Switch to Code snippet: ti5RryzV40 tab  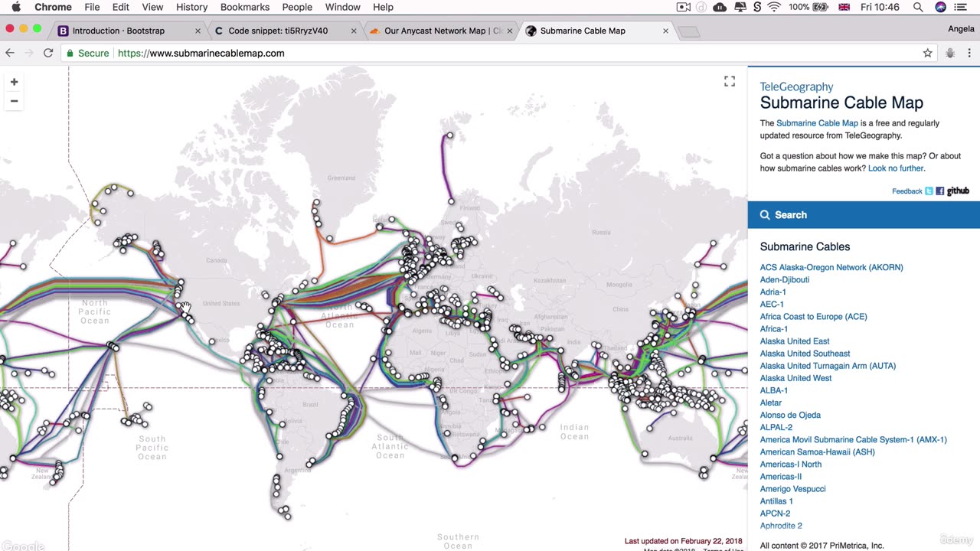click(x=278, y=31)
